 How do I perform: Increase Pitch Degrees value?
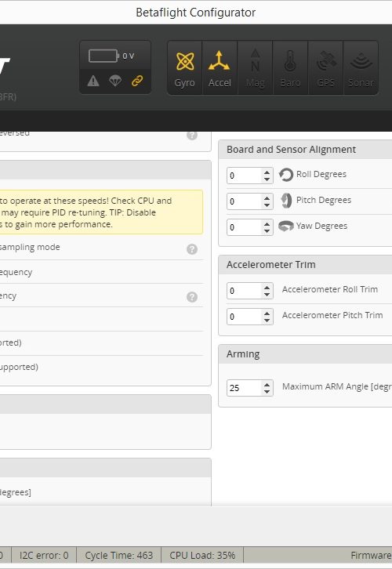[x=267, y=198]
